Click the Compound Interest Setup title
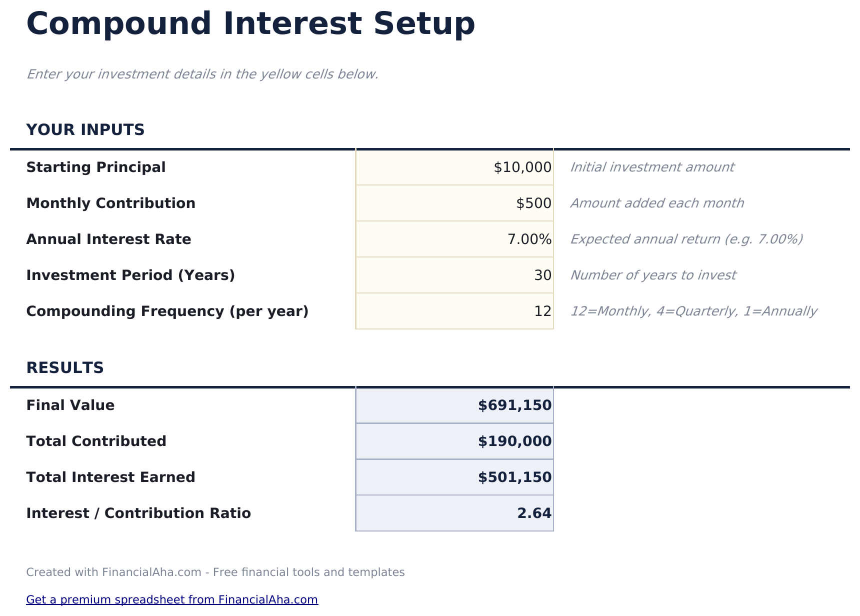Screen dimensions: 860x616 point(250,24)
